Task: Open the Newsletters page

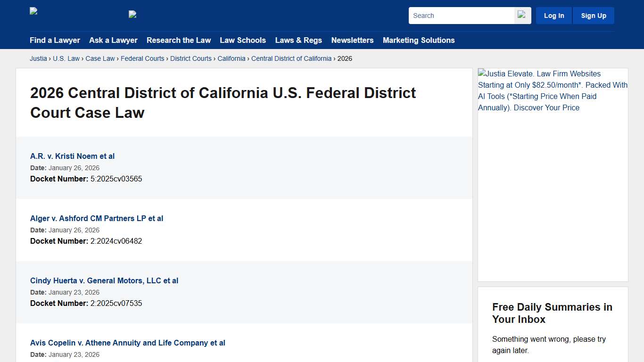Action: coord(352,41)
